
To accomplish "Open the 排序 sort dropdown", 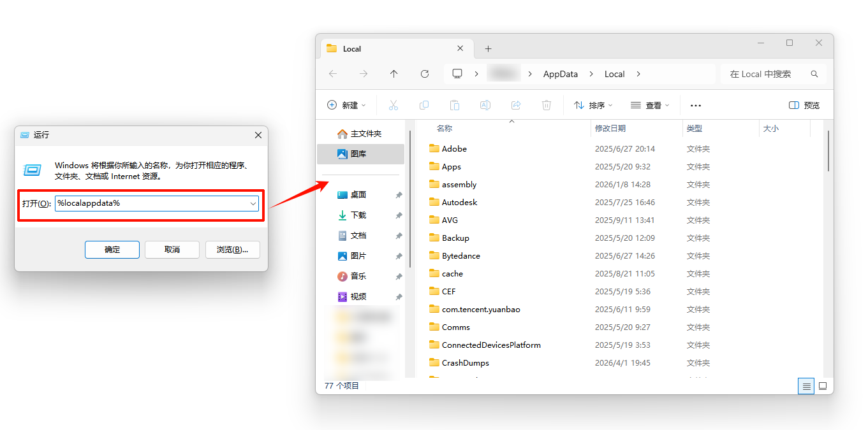I will [593, 105].
